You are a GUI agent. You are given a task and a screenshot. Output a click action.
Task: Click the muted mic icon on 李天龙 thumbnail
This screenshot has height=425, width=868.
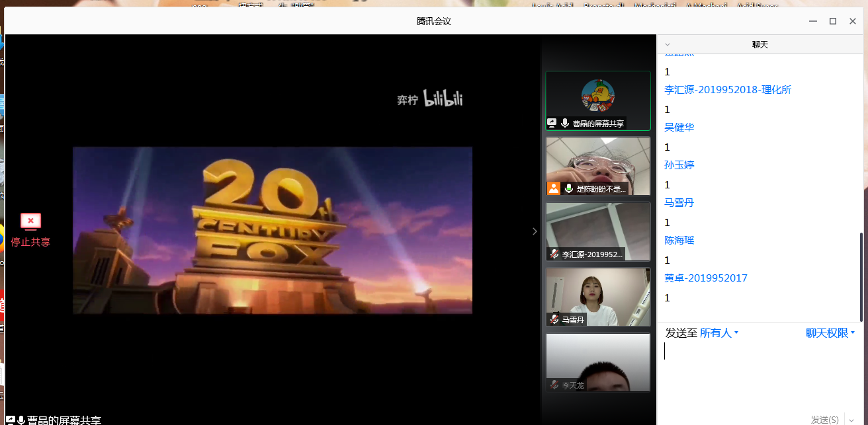click(554, 385)
